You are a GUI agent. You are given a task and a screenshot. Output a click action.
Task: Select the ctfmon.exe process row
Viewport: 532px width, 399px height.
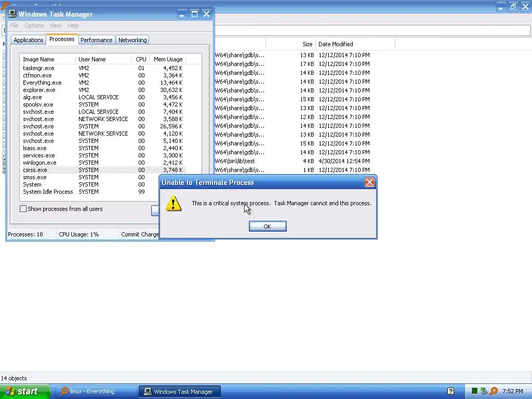tap(103, 75)
